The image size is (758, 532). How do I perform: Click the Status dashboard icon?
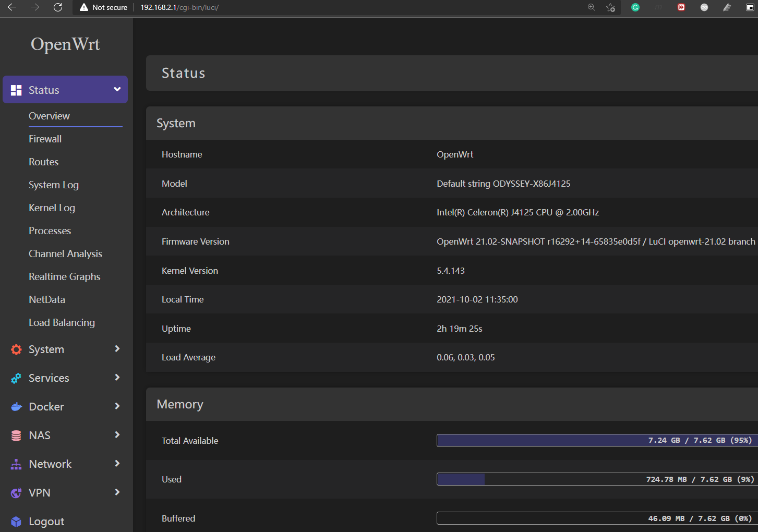pyautogui.click(x=16, y=89)
